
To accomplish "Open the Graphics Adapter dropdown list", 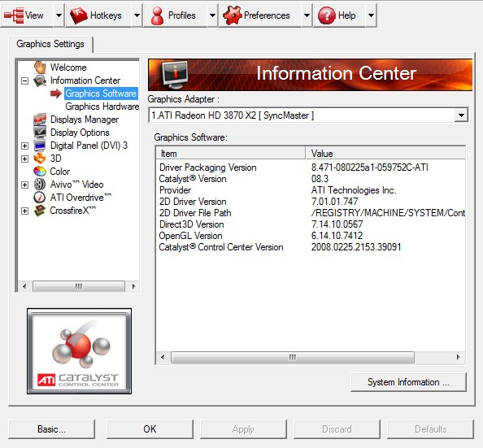I will 461,115.
